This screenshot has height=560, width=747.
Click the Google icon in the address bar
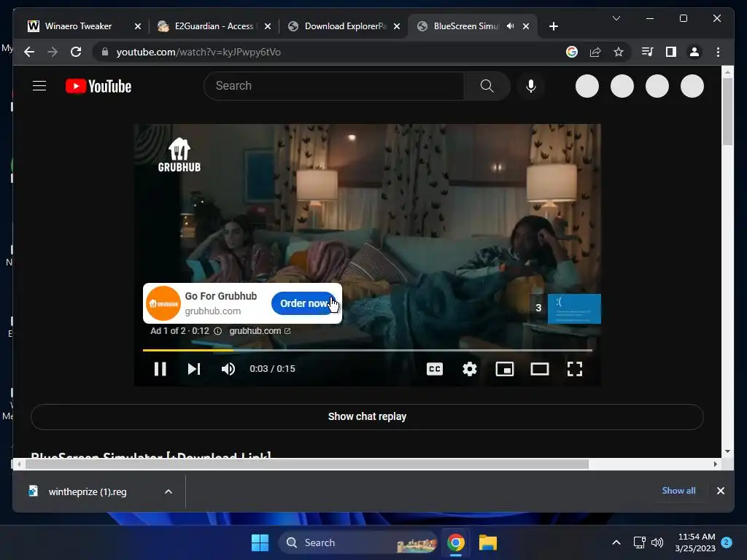(x=572, y=52)
